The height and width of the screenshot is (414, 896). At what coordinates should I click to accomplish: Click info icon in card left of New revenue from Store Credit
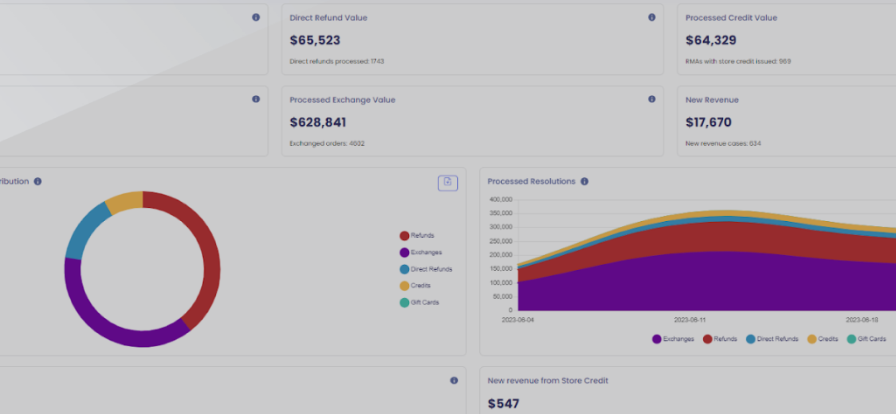point(454,380)
